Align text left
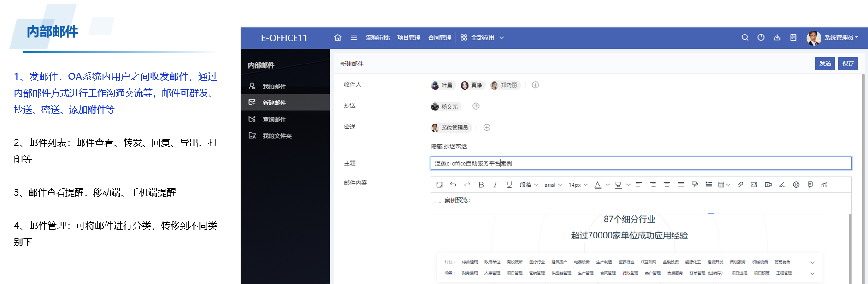Image resolution: width=868 pixels, height=284 pixels. [x=638, y=185]
